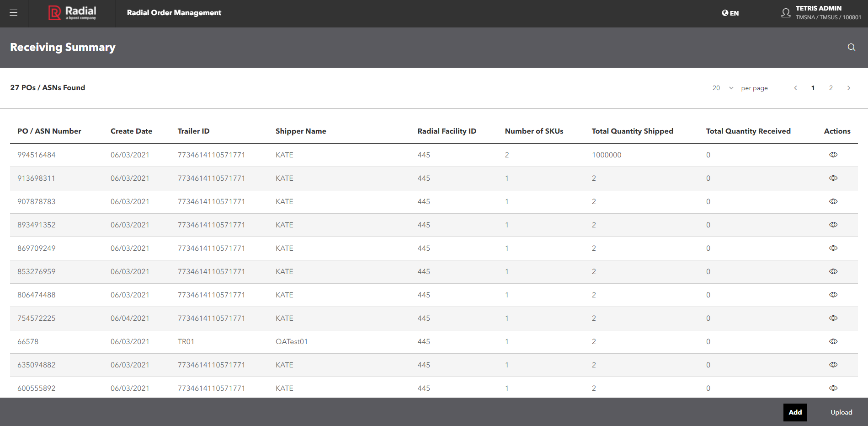Click the search magnifier icon

[x=851, y=47]
